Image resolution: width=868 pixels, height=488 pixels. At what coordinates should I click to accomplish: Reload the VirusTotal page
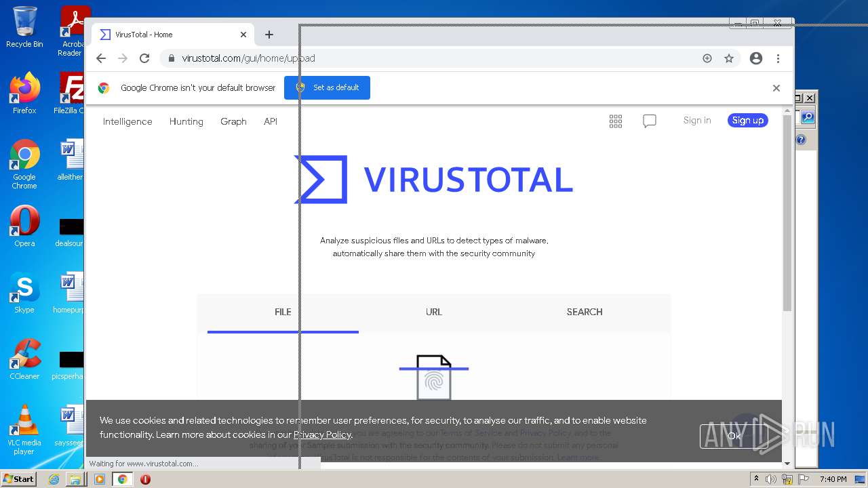tap(144, 58)
